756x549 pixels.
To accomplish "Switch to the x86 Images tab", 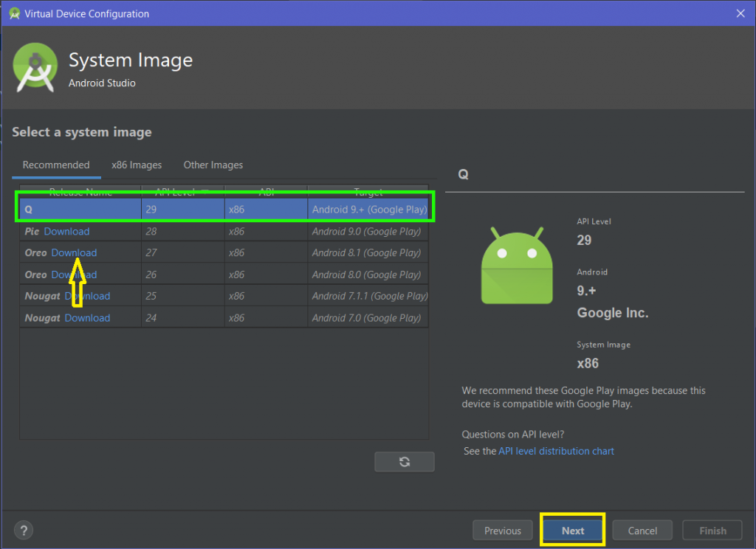I will [x=136, y=165].
